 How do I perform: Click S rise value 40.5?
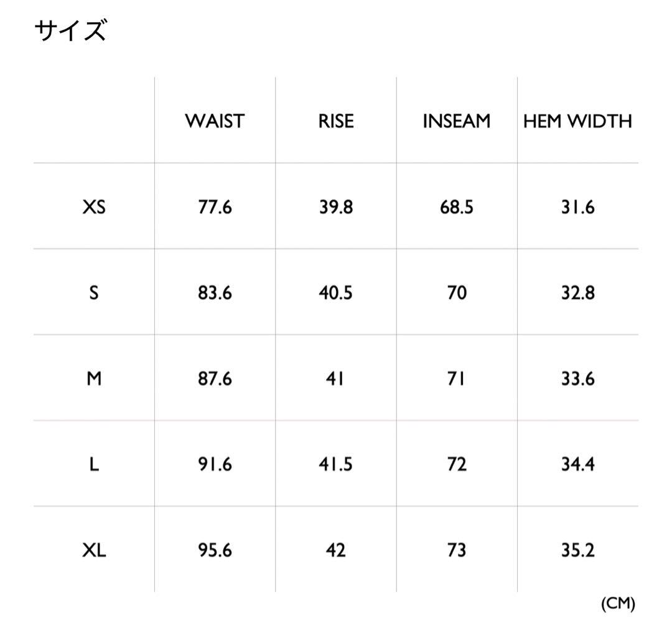[x=336, y=293]
